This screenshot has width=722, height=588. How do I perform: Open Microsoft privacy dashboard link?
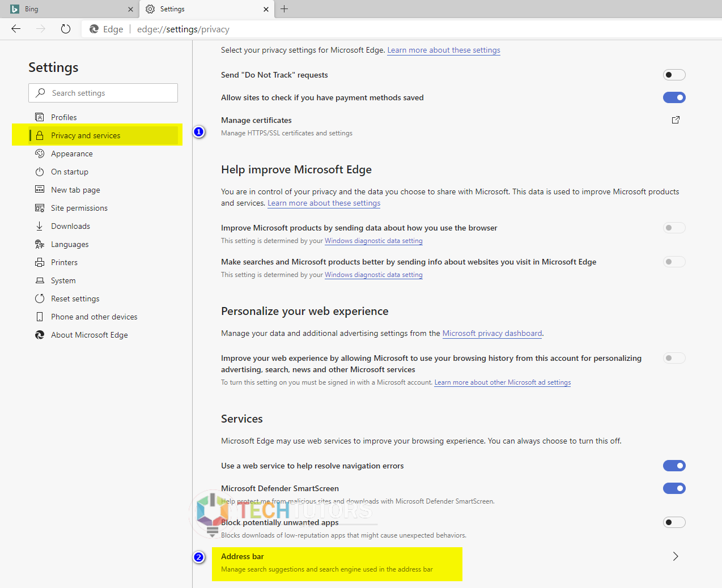[x=492, y=333]
